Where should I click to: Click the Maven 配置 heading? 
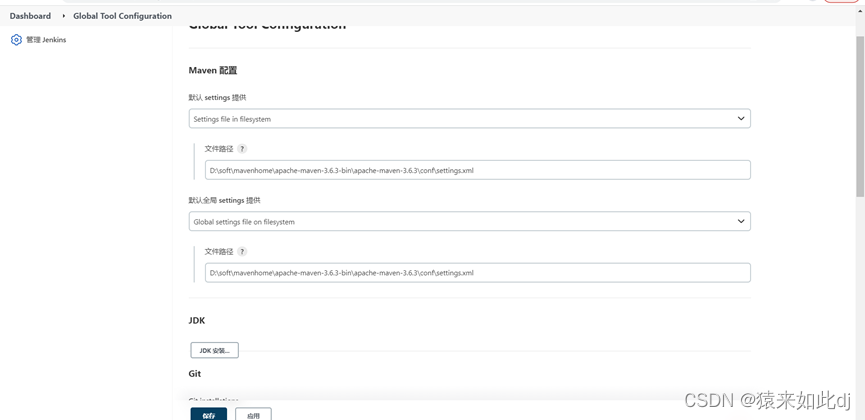pos(213,71)
